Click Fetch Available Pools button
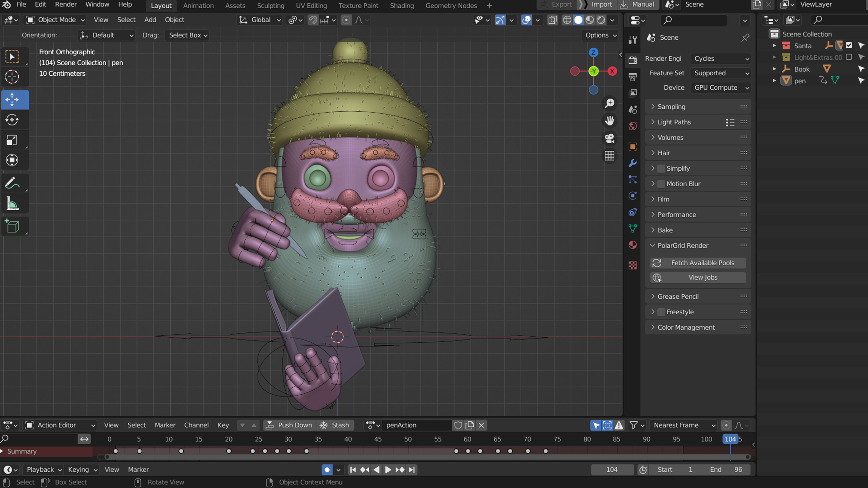Image resolution: width=868 pixels, height=488 pixels. [x=698, y=263]
